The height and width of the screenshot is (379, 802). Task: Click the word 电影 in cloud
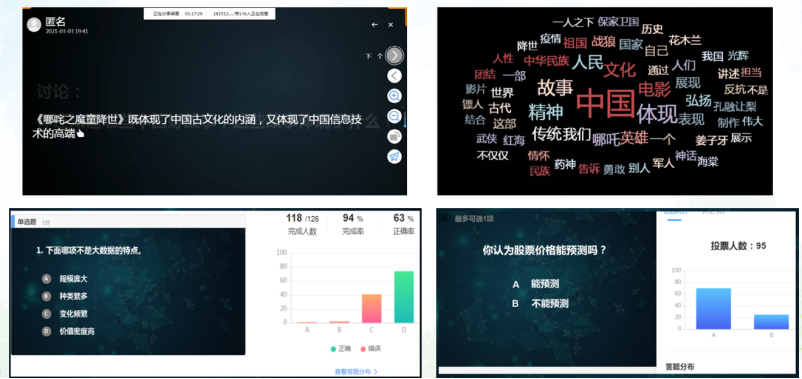pyautogui.click(x=654, y=90)
